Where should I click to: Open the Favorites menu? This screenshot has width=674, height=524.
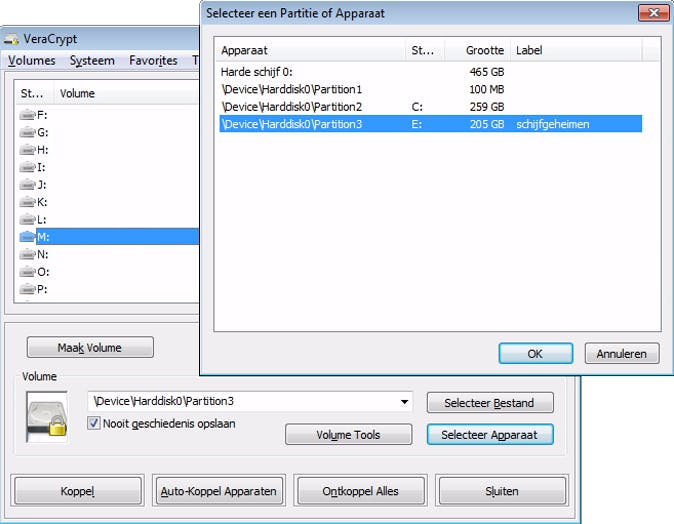tap(153, 61)
